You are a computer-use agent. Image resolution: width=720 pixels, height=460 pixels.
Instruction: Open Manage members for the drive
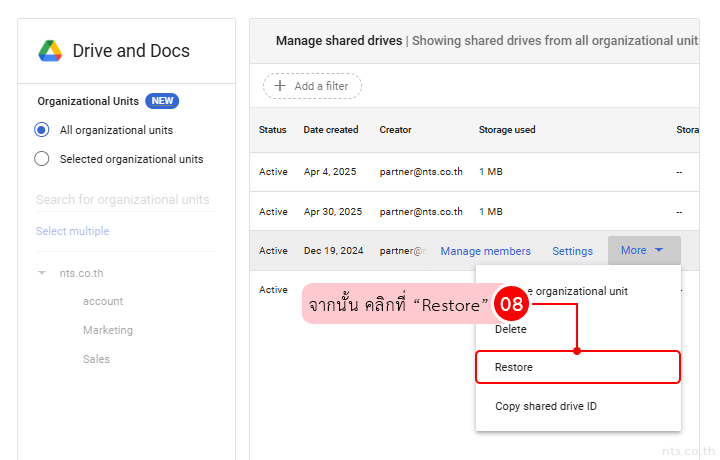click(x=485, y=251)
